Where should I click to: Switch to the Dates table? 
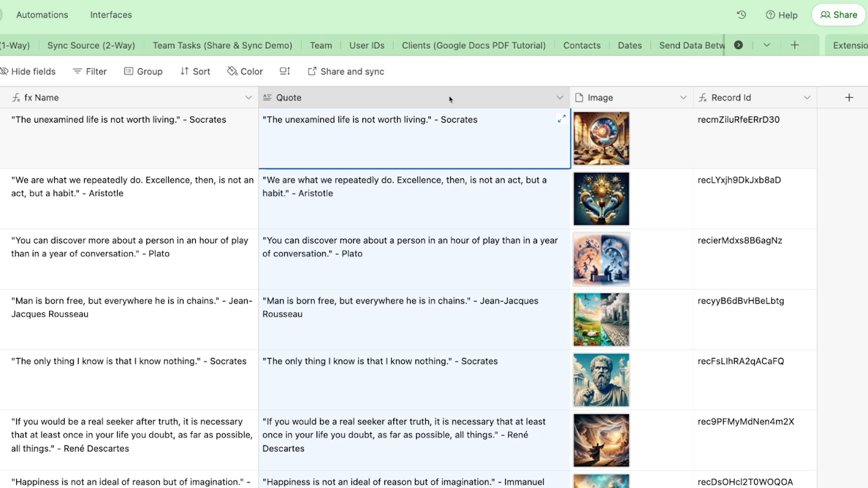(x=630, y=46)
